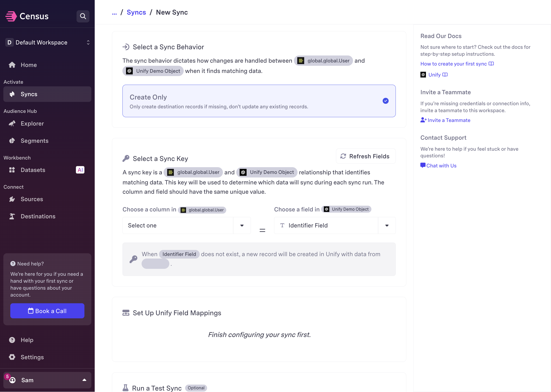The width and height of the screenshot is (551, 392).
Task: Click the Datasets AI badge
Action: (80, 170)
